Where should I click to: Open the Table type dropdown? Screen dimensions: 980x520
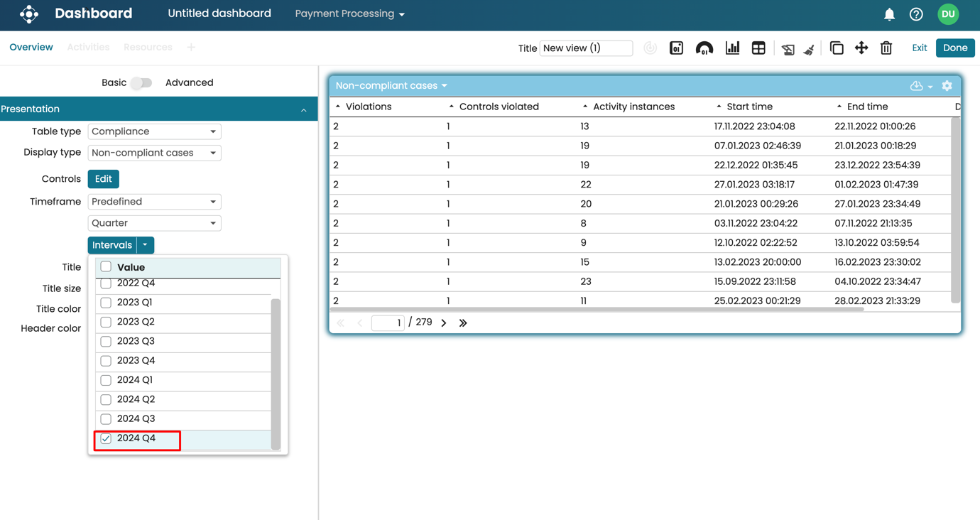154,131
